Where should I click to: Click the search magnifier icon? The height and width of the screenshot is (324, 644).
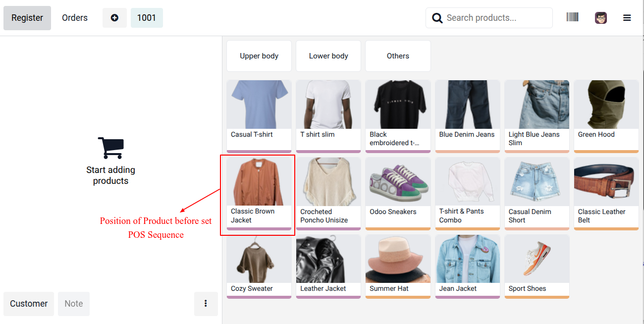tap(437, 18)
